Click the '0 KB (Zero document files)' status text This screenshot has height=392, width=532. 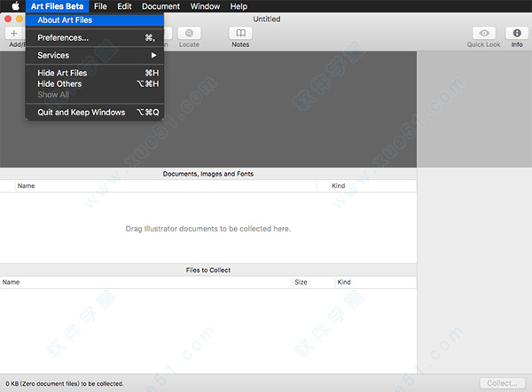(65, 383)
